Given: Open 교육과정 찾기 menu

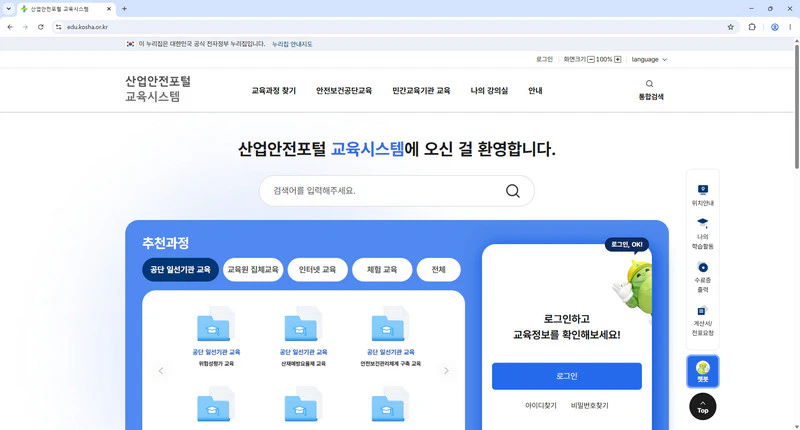Looking at the screenshot, I should [273, 91].
